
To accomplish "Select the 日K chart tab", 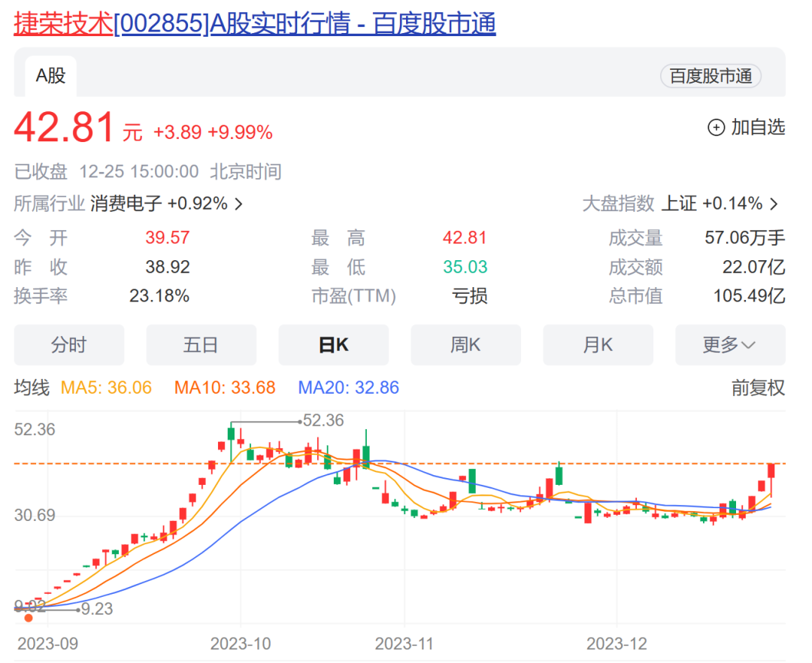I will pos(334,345).
